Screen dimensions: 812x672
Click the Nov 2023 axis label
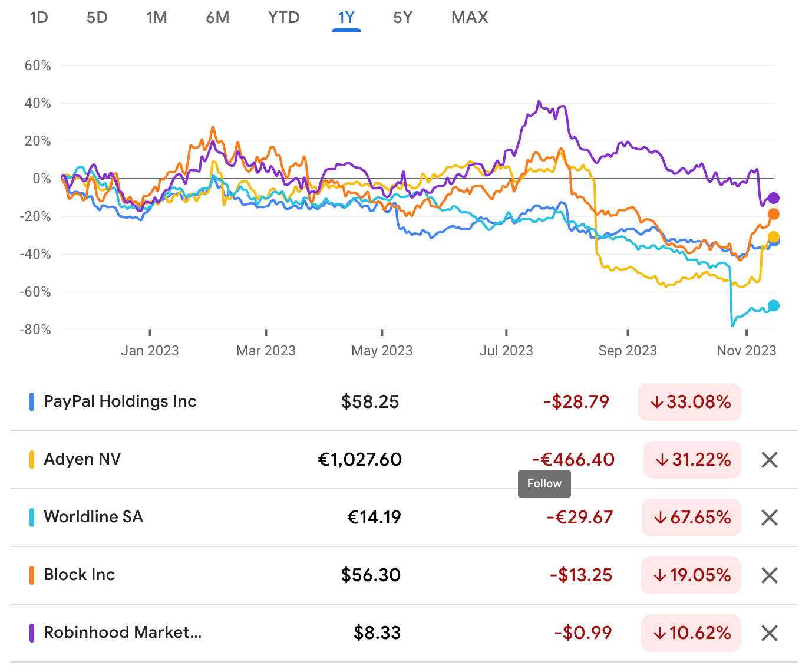[x=747, y=351]
